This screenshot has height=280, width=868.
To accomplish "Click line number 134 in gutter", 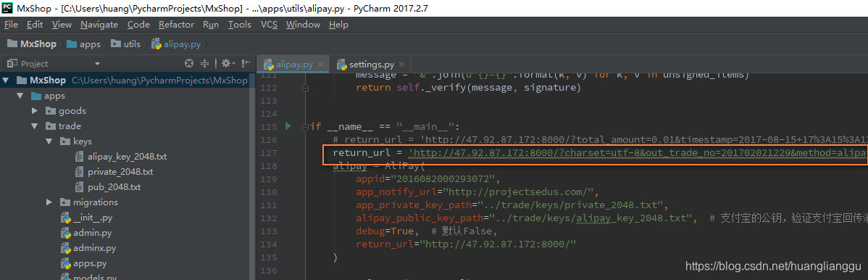I will (x=268, y=244).
